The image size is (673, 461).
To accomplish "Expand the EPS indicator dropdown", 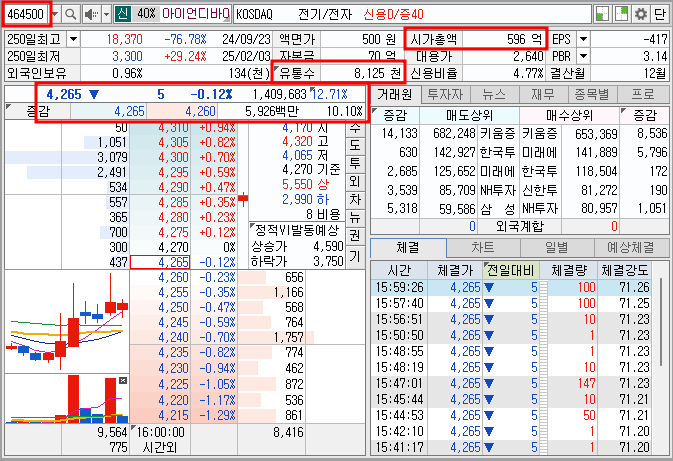I will tap(583, 39).
